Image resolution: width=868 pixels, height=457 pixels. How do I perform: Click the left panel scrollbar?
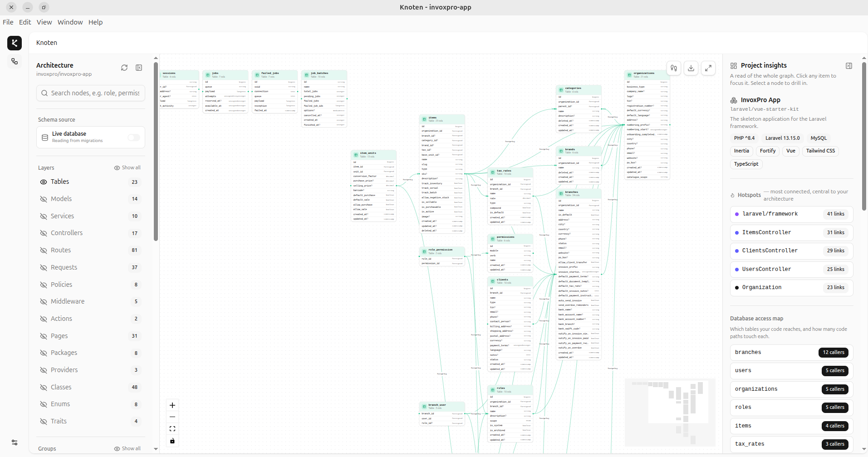[x=156, y=151]
